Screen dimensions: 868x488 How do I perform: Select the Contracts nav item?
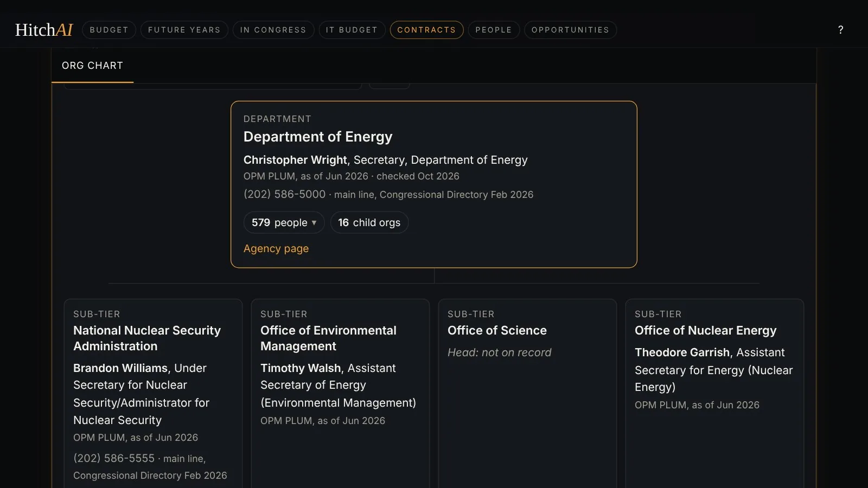[426, 30]
